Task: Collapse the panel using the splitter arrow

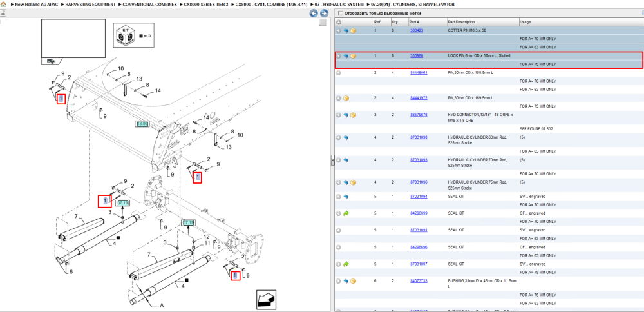Action: pos(333,161)
